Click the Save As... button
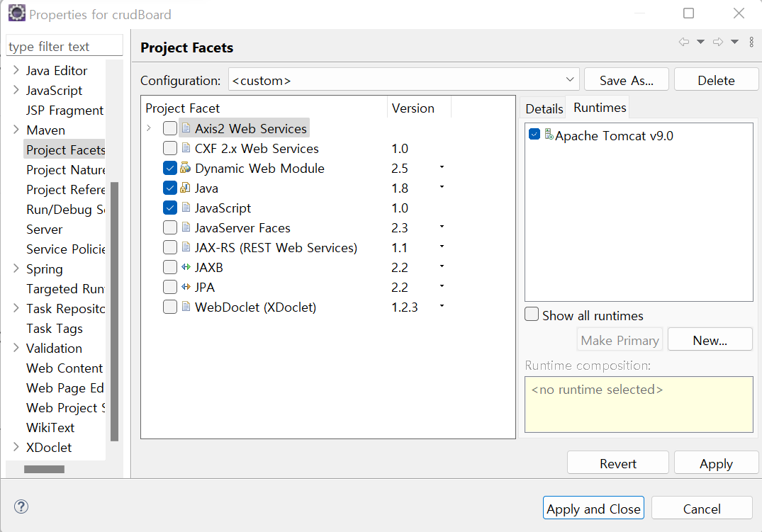The image size is (762, 532). tap(627, 79)
